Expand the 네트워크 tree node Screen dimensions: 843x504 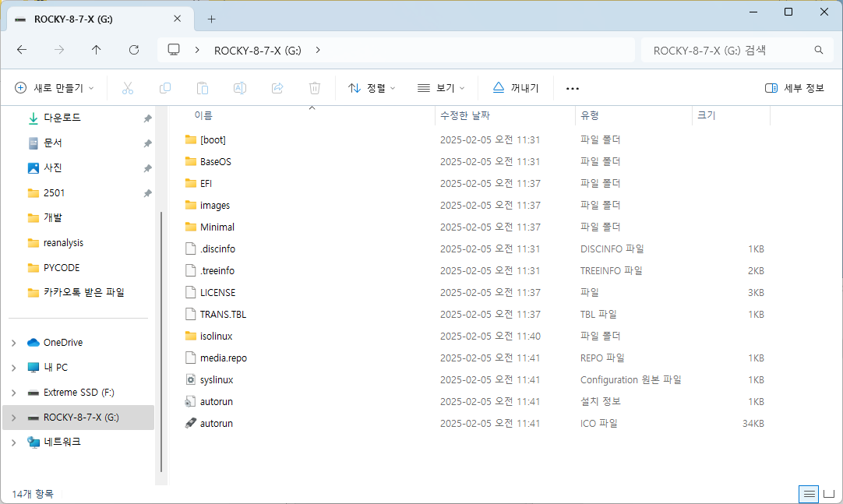[x=14, y=442]
